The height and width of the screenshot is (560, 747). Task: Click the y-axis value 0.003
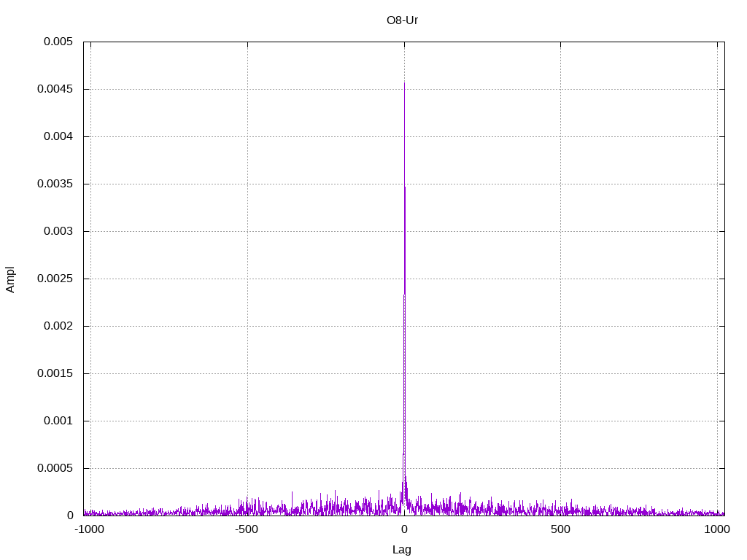(58, 231)
